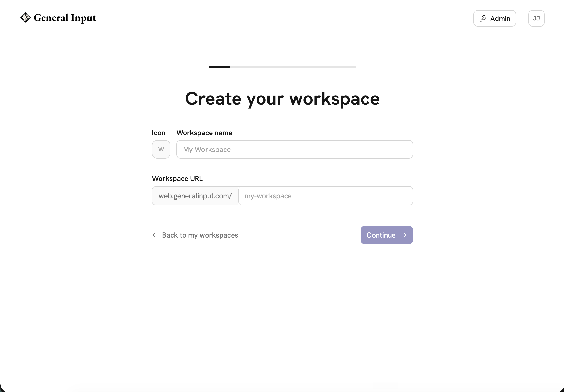Go back to my workspaces link

coord(195,235)
